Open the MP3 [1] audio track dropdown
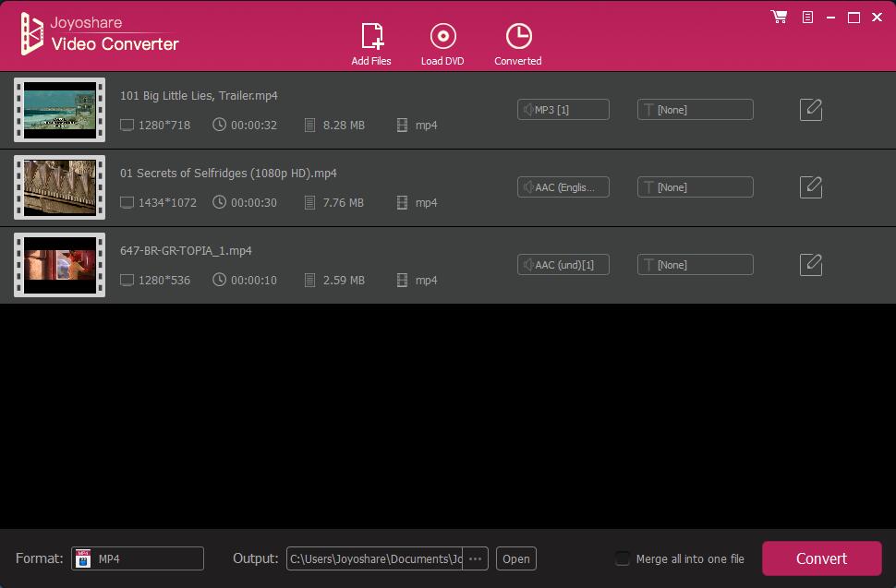Image resolution: width=896 pixels, height=588 pixels. (563, 110)
